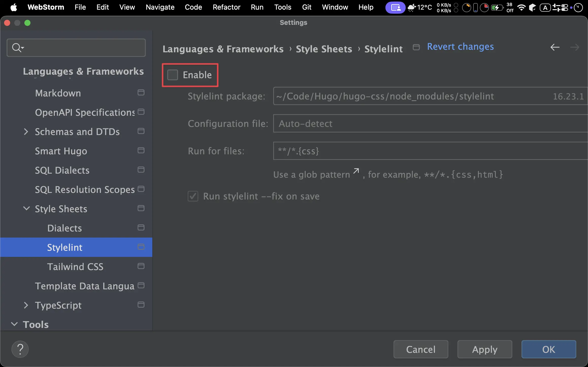Open the Navigate menu
This screenshot has height=367, width=588.
click(x=160, y=7)
